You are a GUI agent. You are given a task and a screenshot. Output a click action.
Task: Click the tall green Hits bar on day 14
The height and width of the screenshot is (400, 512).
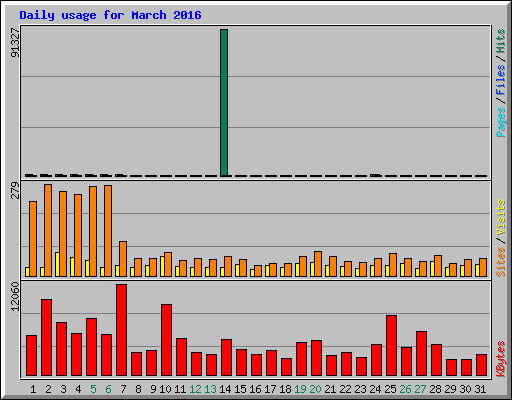click(224, 103)
